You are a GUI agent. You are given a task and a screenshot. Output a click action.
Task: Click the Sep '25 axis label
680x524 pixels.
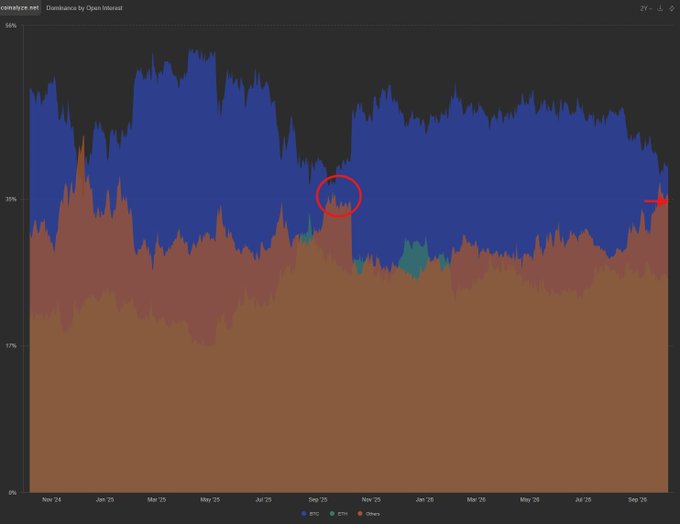[x=318, y=500]
